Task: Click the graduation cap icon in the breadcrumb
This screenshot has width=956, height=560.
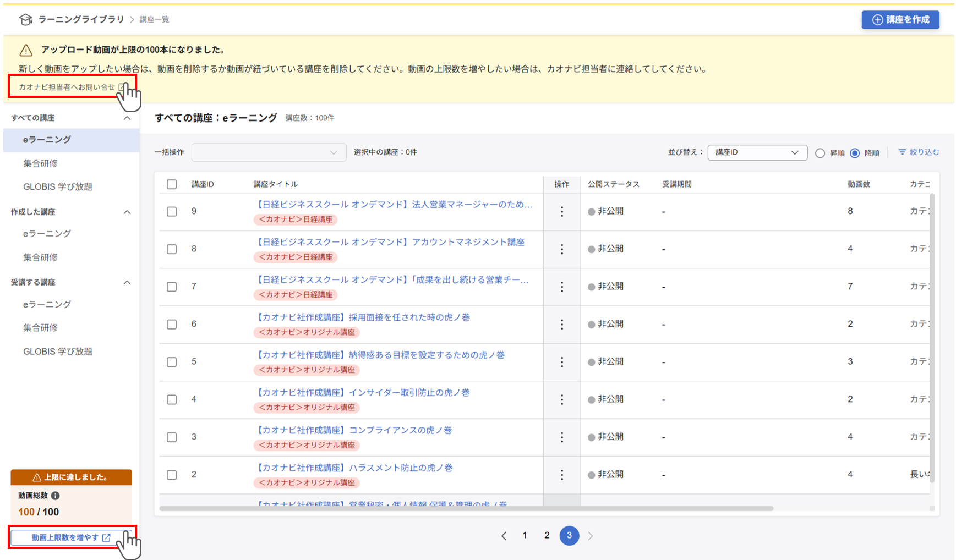Action: pos(26,19)
